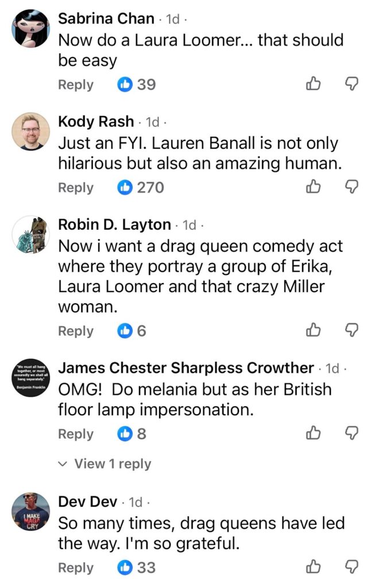
Task: Reply to Sabrina Chan's comment
Action: (x=75, y=84)
